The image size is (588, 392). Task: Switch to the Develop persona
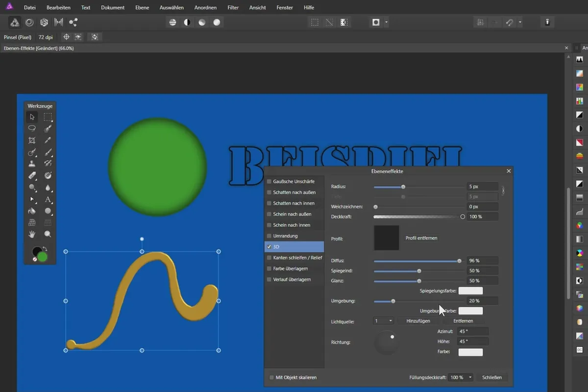click(44, 22)
